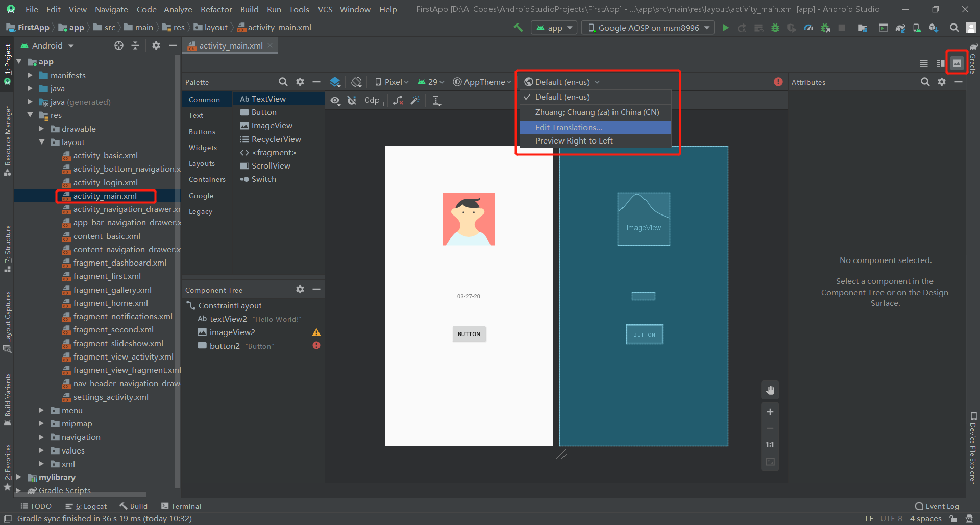
Task: Open the Refactor menu
Action: [x=216, y=9]
